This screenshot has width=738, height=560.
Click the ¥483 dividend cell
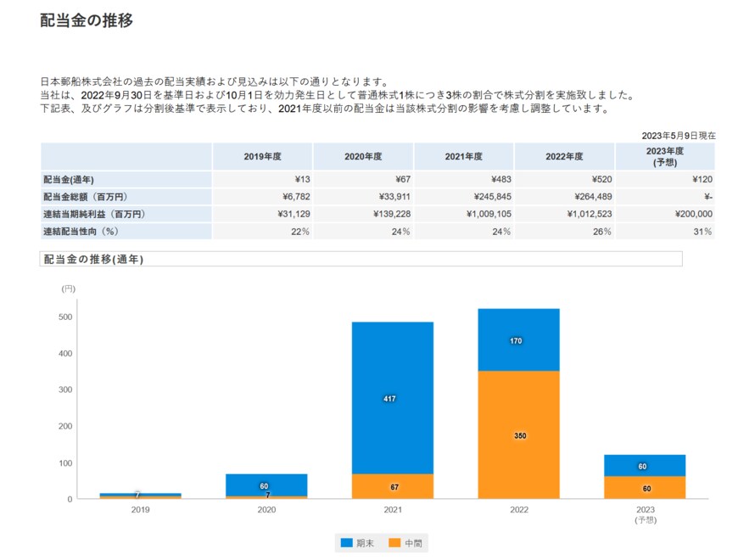tap(500, 177)
